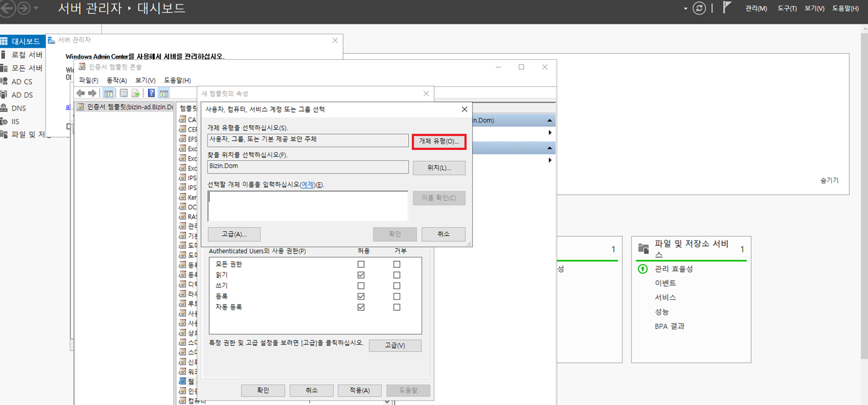Select the Ker template row icon
The height and width of the screenshot is (405, 868).
coord(183,197)
